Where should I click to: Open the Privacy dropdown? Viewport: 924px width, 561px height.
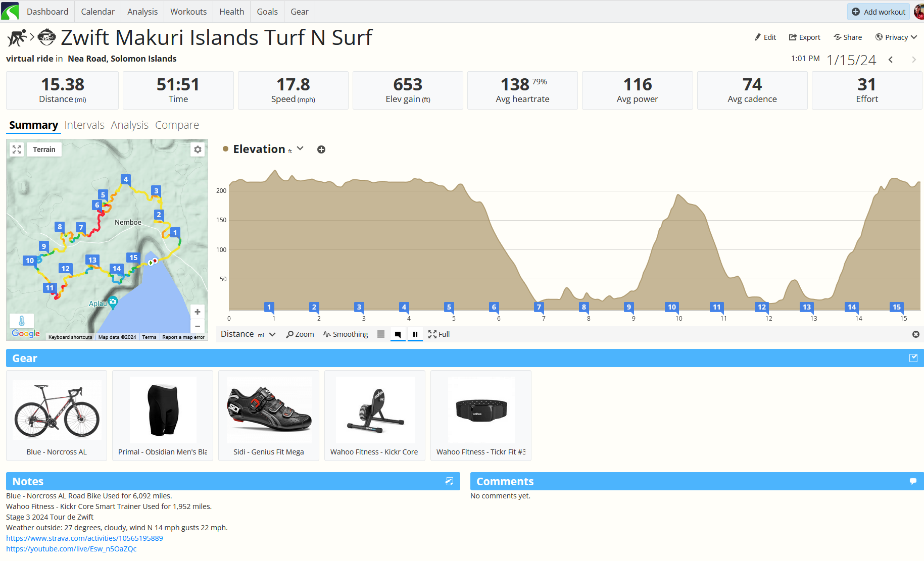(x=896, y=37)
